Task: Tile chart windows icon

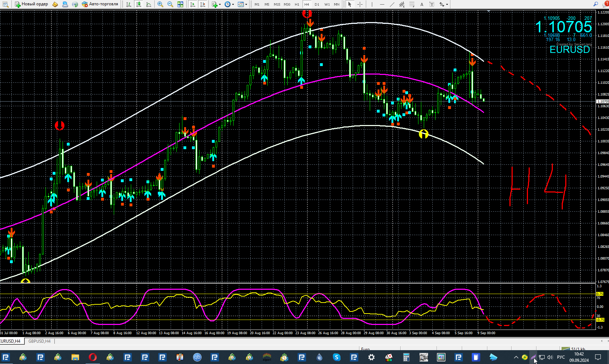Action: [180, 4]
